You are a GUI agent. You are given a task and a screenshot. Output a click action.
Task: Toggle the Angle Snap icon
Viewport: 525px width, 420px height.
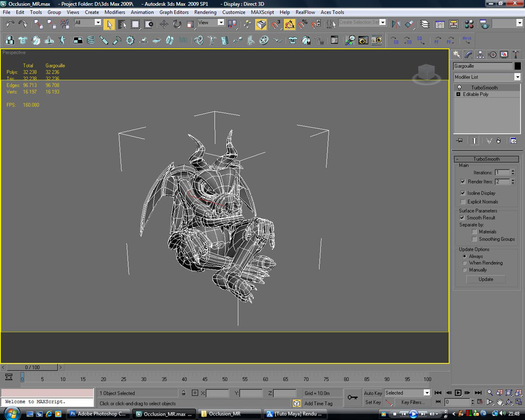290,24
